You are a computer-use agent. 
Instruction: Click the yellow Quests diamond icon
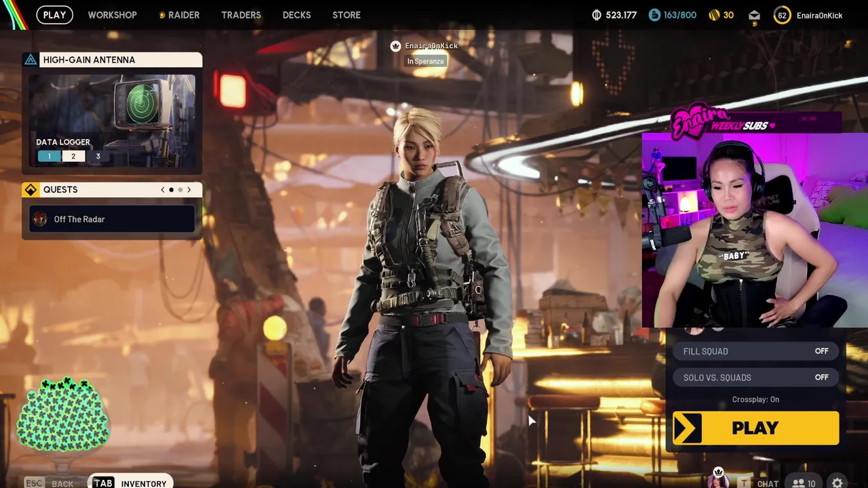[31, 190]
